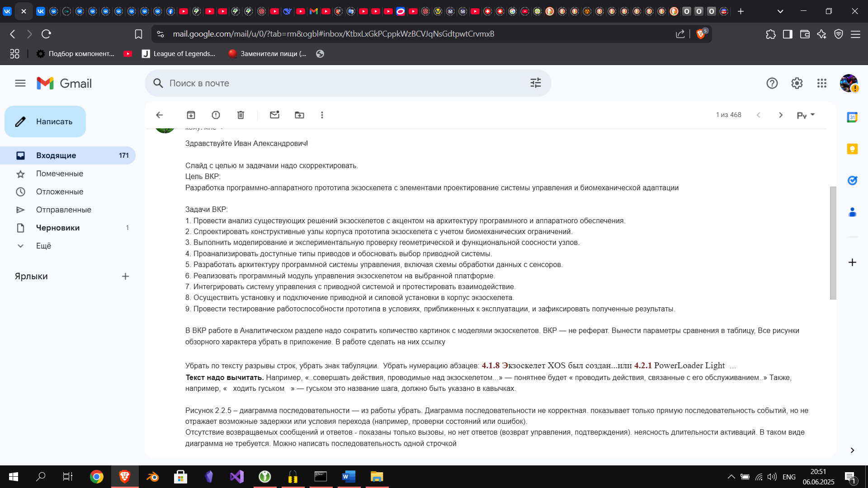Viewport: 868px width, 488px height.
Task: Open search filter options icon
Action: click(x=536, y=83)
